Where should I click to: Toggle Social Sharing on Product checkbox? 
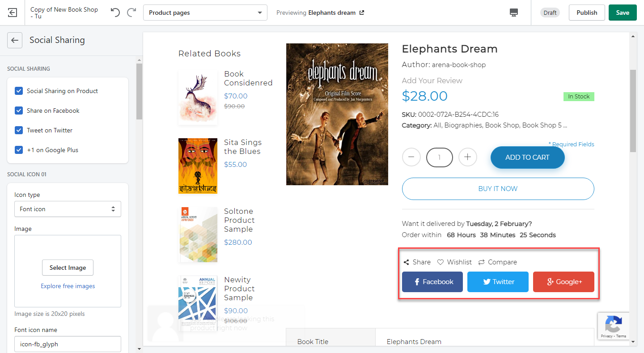[x=19, y=91]
